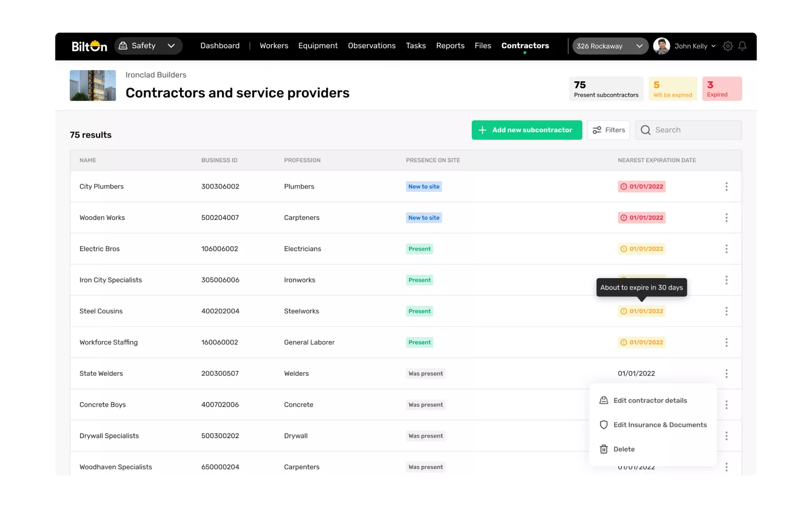Viewport: 812px width, 508px height.
Task: Click the Iron City Specialists name
Action: (x=111, y=280)
